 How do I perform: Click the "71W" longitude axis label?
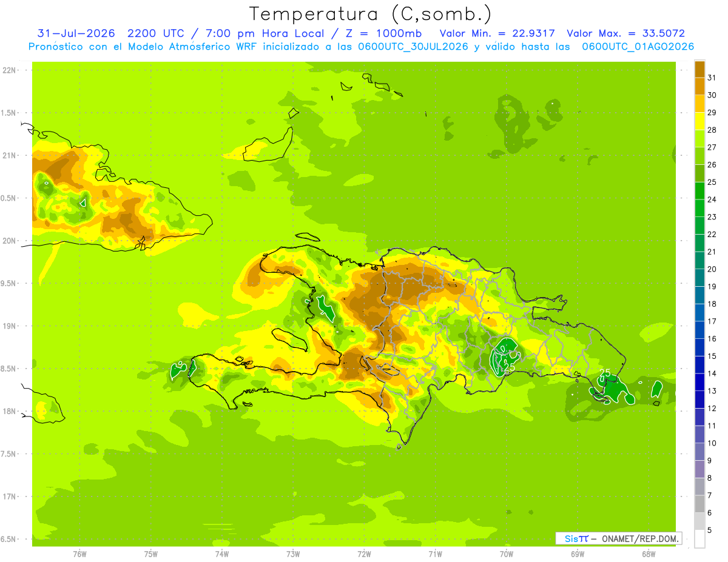435,553
